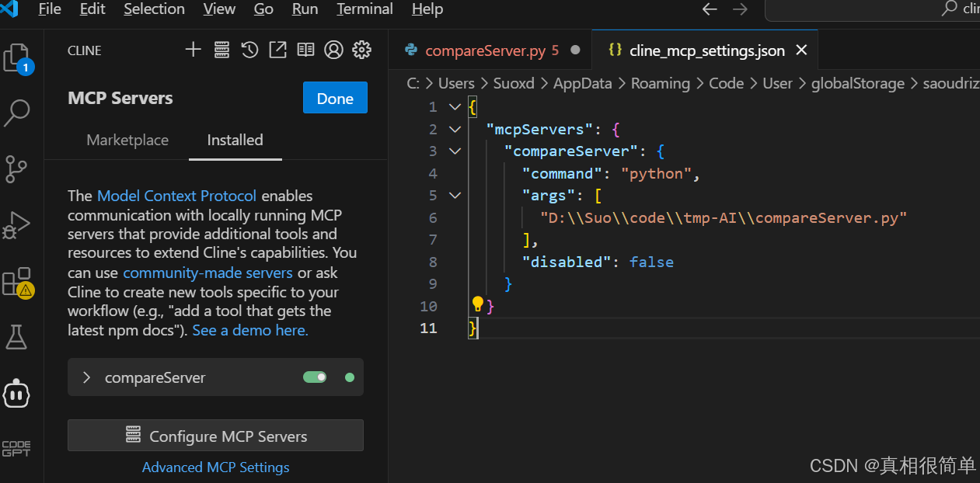Open the Explorer view in activity bar

(17, 58)
